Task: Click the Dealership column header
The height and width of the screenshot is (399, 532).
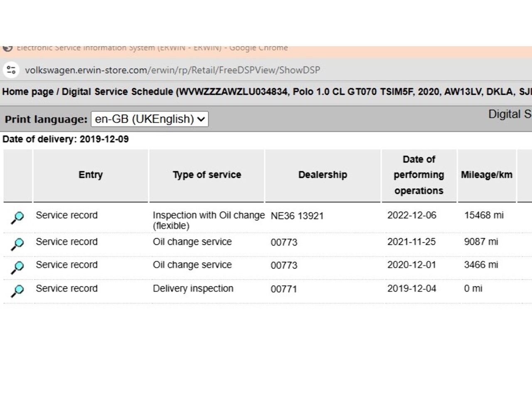Action: point(323,175)
